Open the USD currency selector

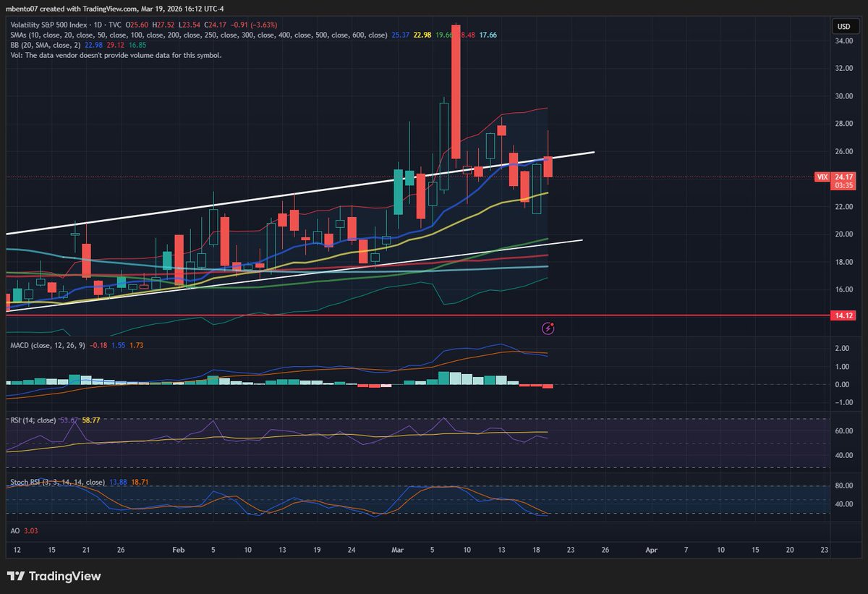(843, 26)
